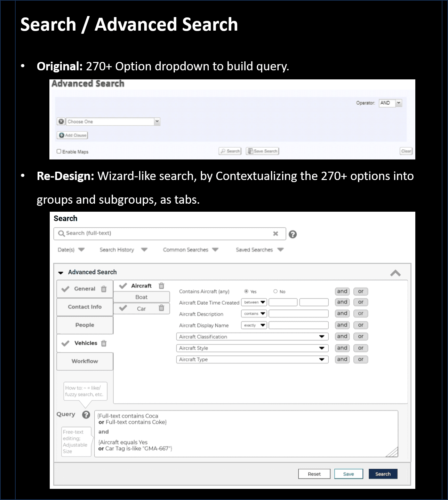Delete the General tab with its trash icon
This screenshot has height=500, width=448.
click(104, 289)
